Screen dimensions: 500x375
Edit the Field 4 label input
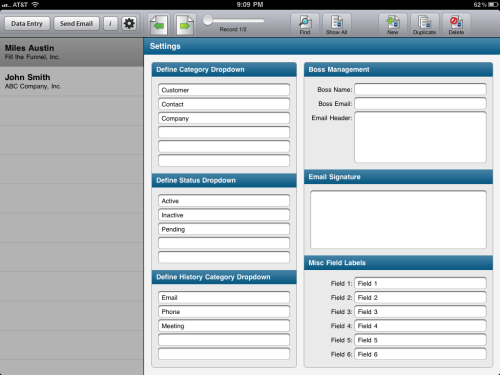(420, 326)
